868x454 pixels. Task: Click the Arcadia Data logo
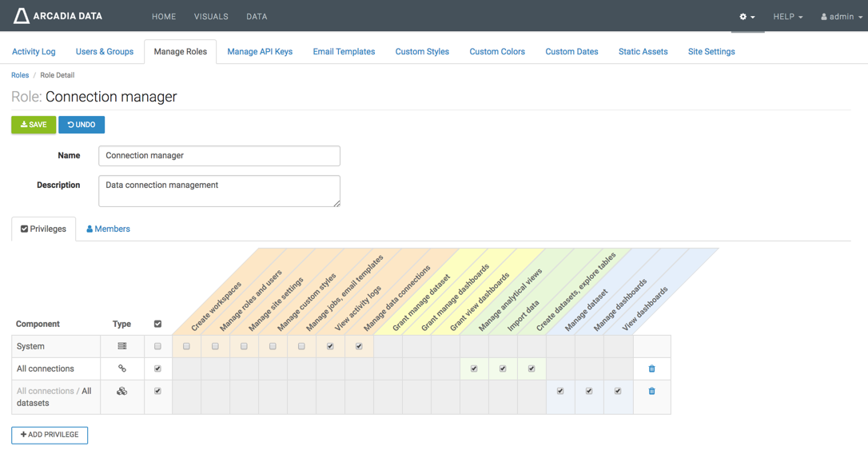58,16
